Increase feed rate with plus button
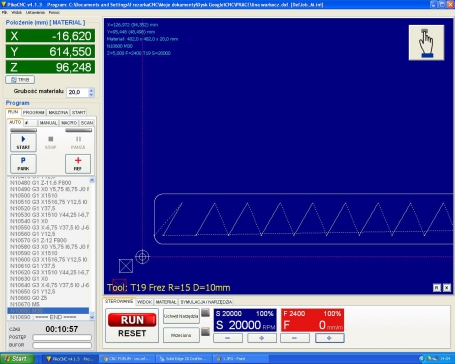This screenshot has height=364, width=455. (x=329, y=338)
